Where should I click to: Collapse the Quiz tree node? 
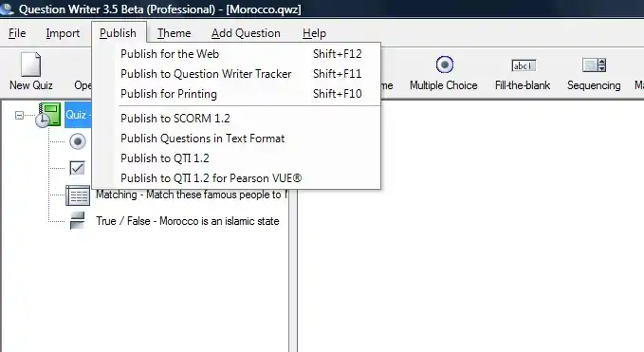coord(19,116)
